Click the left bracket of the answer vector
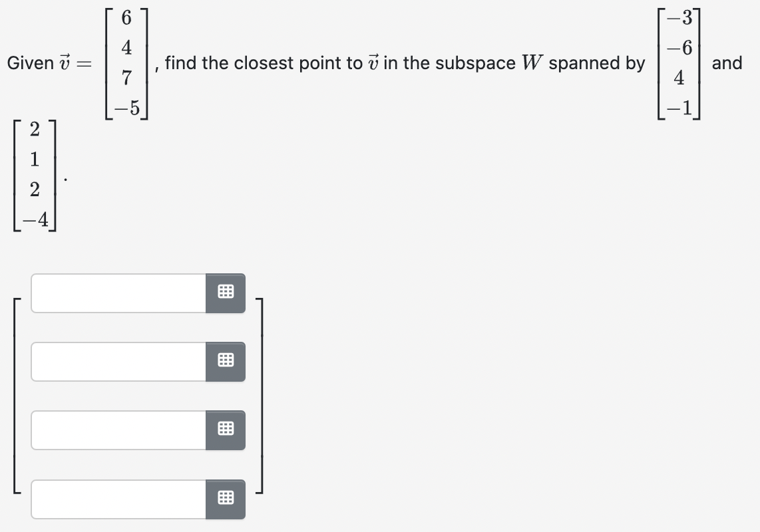The width and height of the screenshot is (760, 532). [15, 396]
